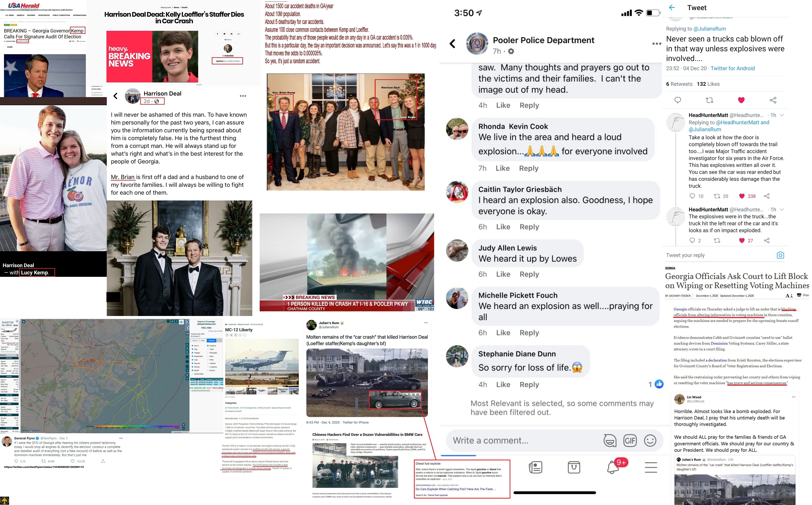Open the Pooler Police post three-dot options
Viewport: 812px width, 505px height.
[656, 44]
